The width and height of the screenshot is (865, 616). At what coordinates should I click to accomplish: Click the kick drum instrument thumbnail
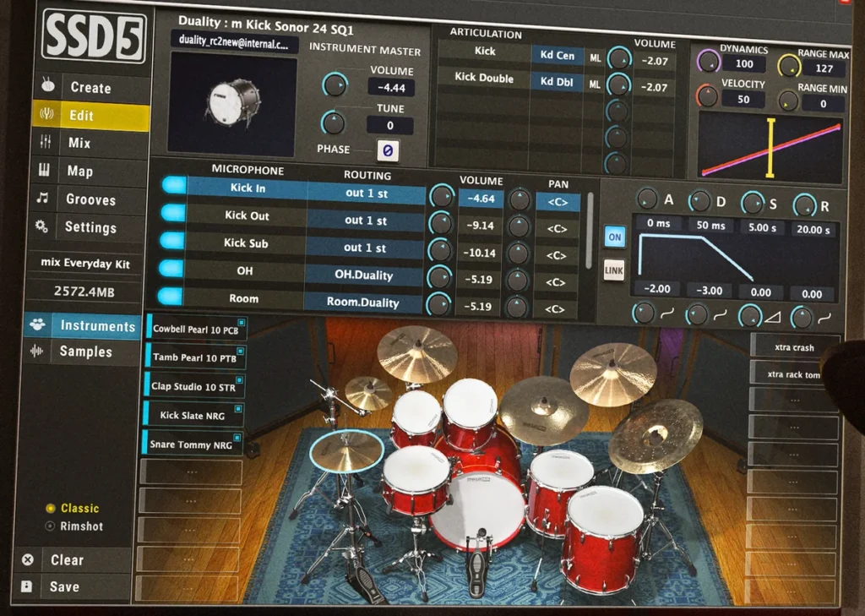click(232, 103)
